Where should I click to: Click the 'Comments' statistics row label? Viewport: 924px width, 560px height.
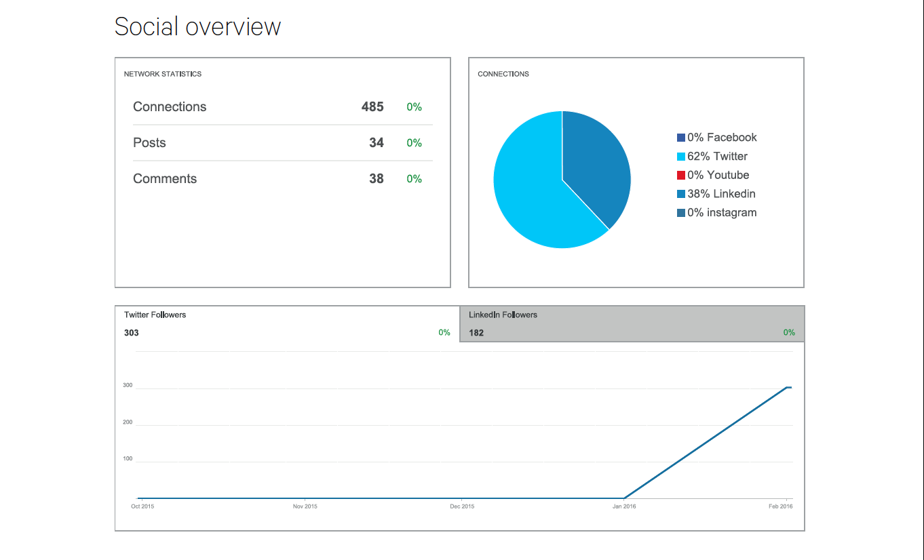point(165,178)
